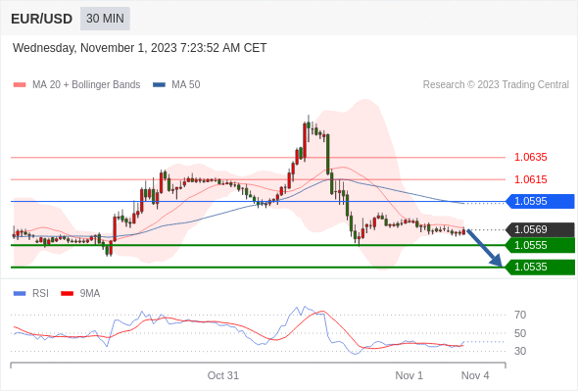Click the Oct 31 date axis label
578x392 pixels.
223,375
